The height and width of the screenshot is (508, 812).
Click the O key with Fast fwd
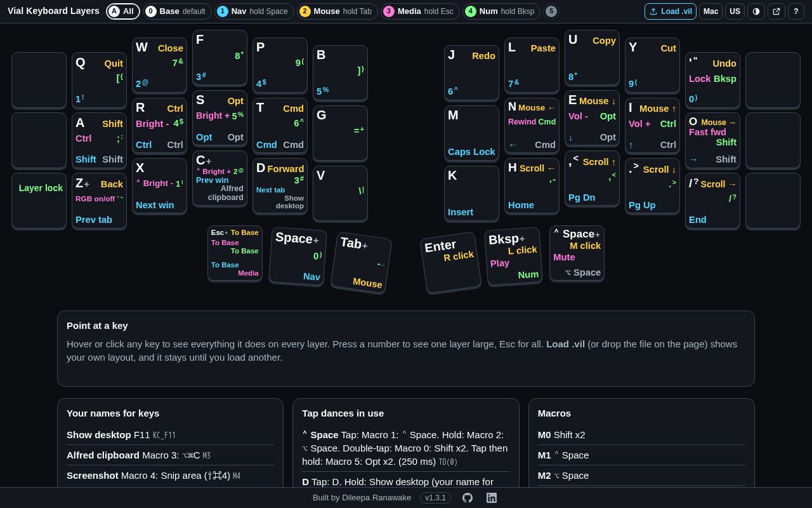click(712, 140)
